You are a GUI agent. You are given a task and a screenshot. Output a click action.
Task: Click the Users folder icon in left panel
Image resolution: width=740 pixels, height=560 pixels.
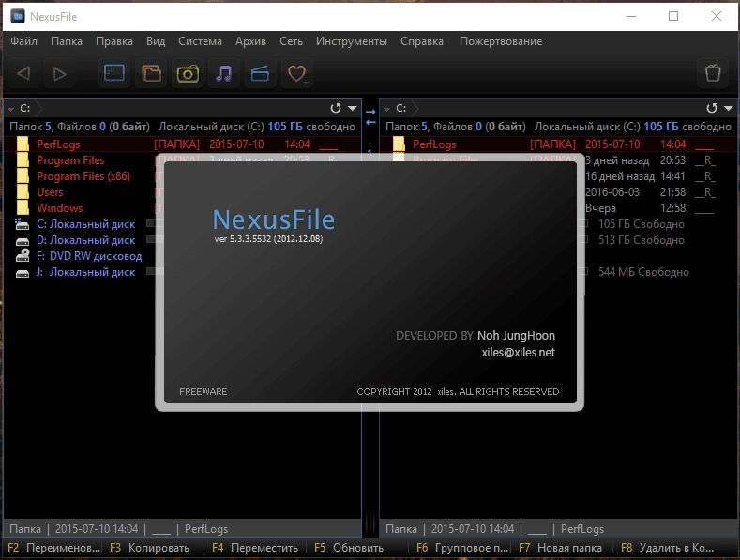[x=23, y=192]
